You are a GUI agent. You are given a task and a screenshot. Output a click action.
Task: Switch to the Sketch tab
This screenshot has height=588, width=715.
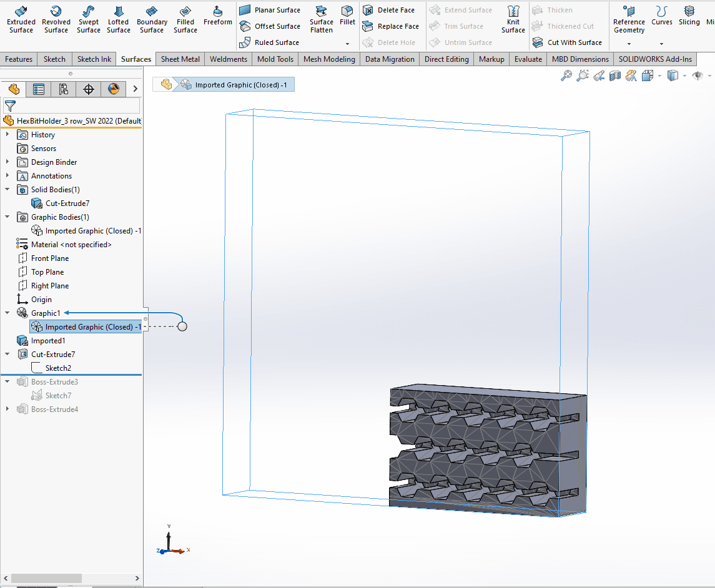54,59
